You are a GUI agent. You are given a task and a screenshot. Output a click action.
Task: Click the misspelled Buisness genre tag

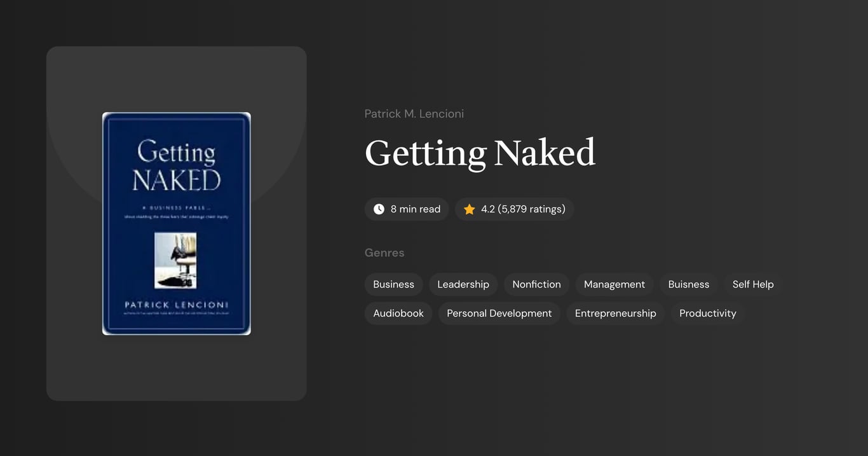[x=689, y=284]
